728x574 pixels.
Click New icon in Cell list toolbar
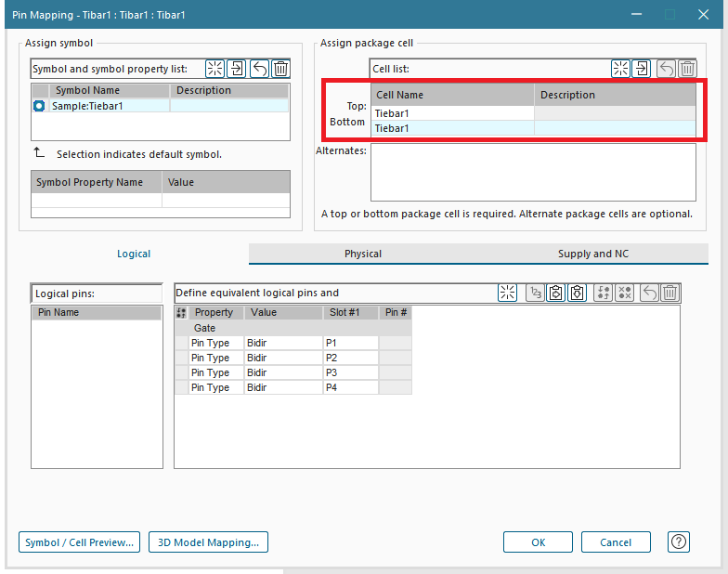point(620,69)
